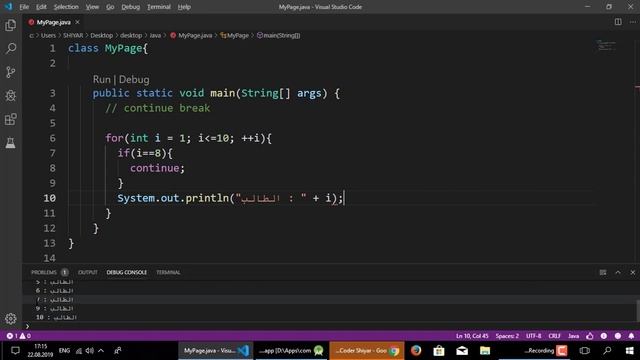Image resolution: width=640 pixels, height=360 pixels.
Task: Maximize the bottom panel with chevron
Action: pos(618,272)
